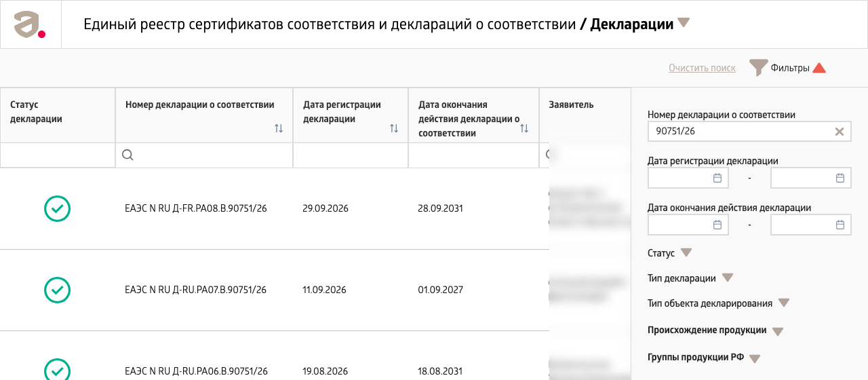
Task: Sort by Дата окончания действия column
Action: (524, 128)
